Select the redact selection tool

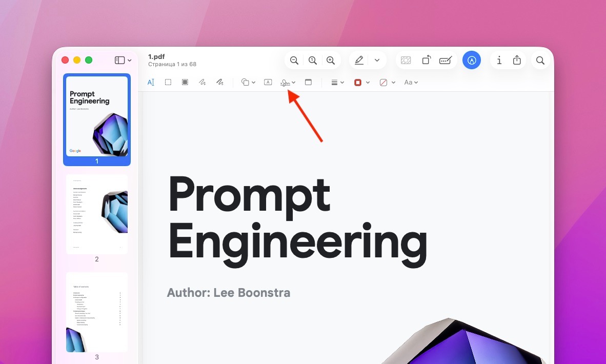click(x=185, y=83)
